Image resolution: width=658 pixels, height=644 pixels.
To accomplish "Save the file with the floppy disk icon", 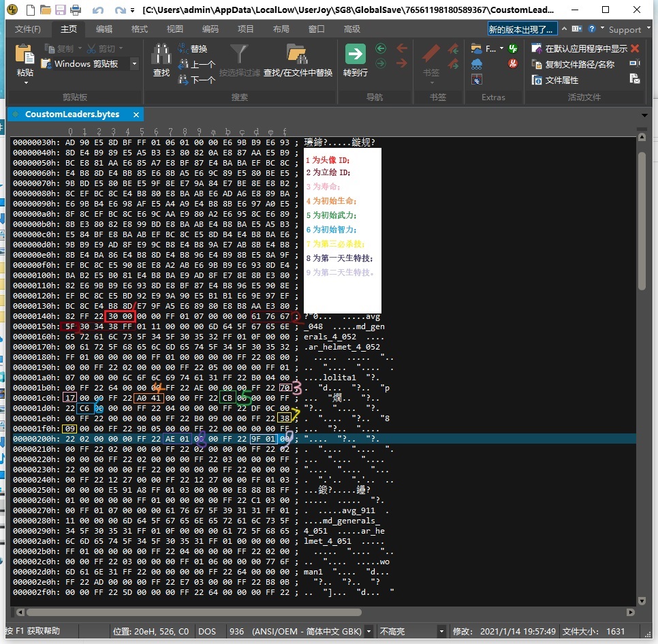I will coord(61,10).
